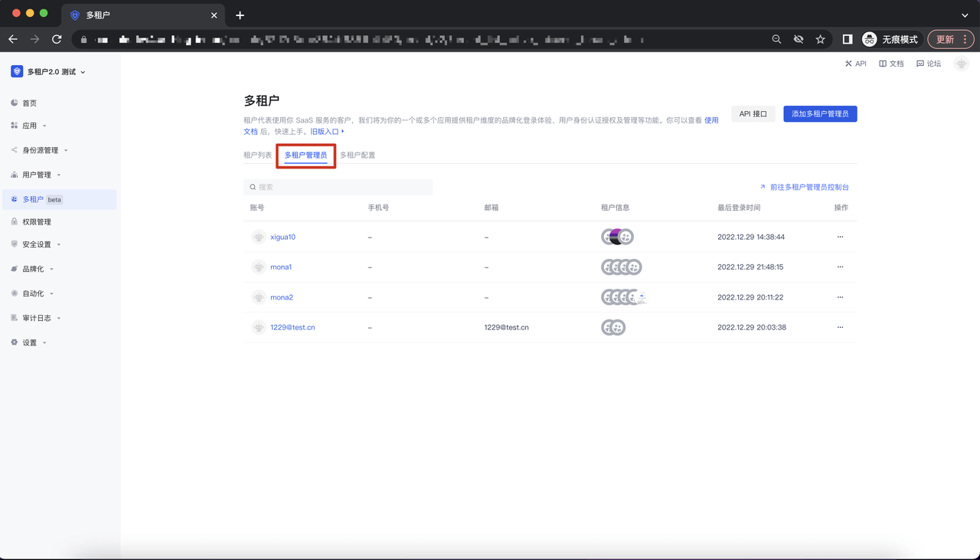The image size is (980, 560).
Task: Click the browser bookmark star icon
Action: [820, 39]
